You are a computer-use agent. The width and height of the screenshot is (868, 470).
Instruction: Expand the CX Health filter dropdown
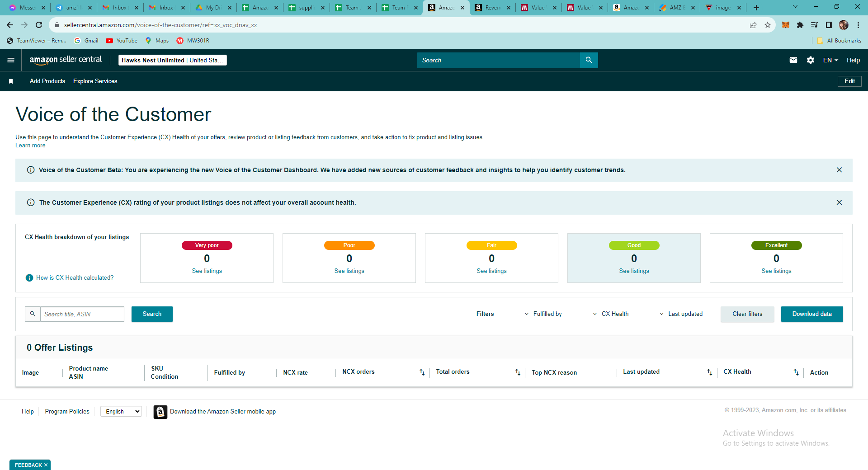point(611,314)
